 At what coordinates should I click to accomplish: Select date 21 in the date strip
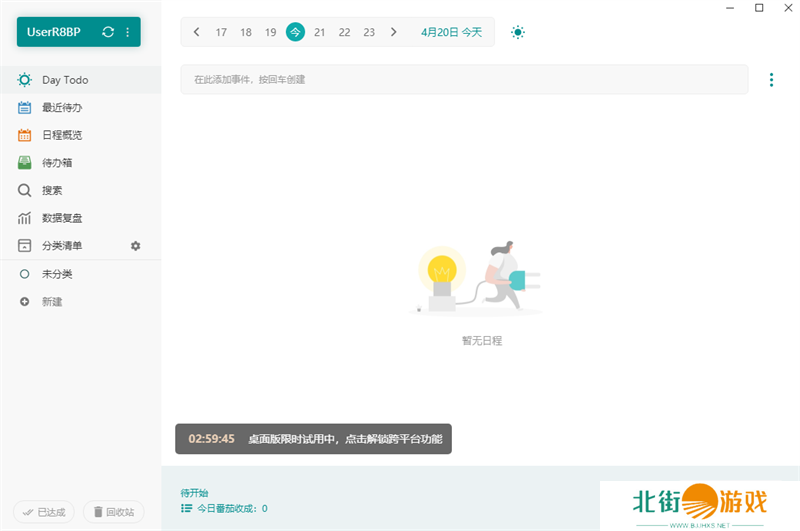pos(320,32)
